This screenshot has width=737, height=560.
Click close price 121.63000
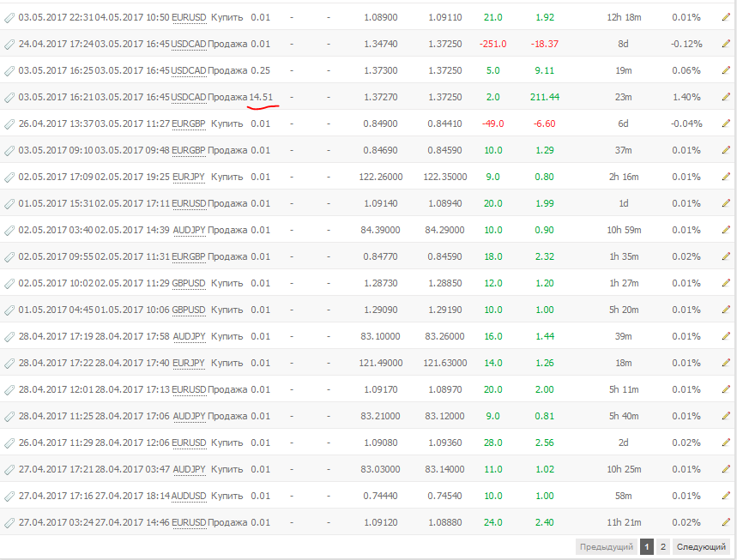(445, 363)
